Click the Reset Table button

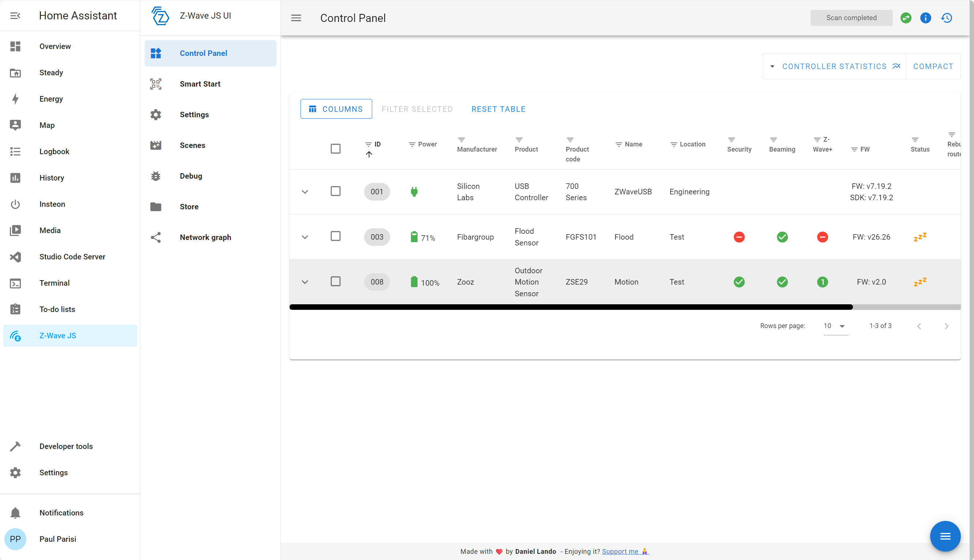498,109
